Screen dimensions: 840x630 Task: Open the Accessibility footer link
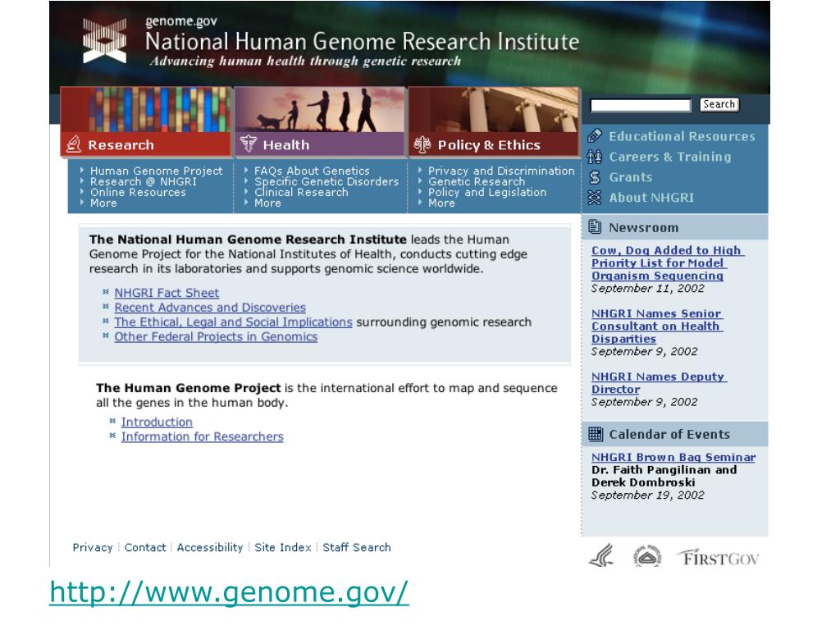209,547
